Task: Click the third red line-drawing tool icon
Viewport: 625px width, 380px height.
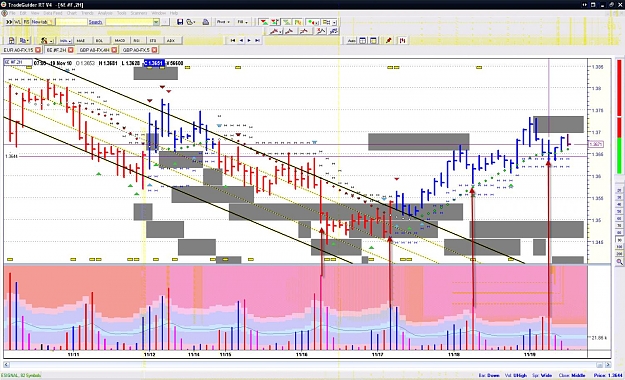Action: 304,32
